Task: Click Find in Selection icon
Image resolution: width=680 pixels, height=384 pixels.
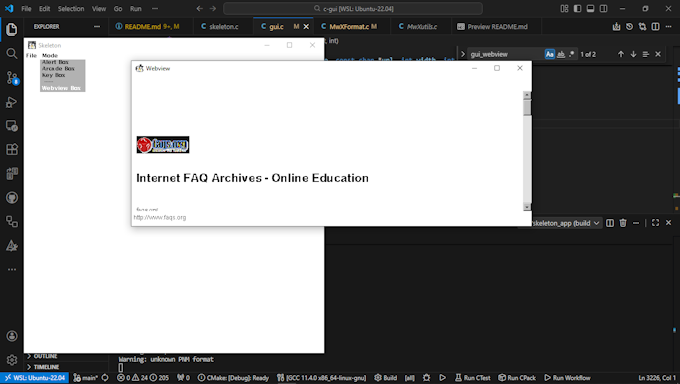Action: pyautogui.click(x=646, y=54)
